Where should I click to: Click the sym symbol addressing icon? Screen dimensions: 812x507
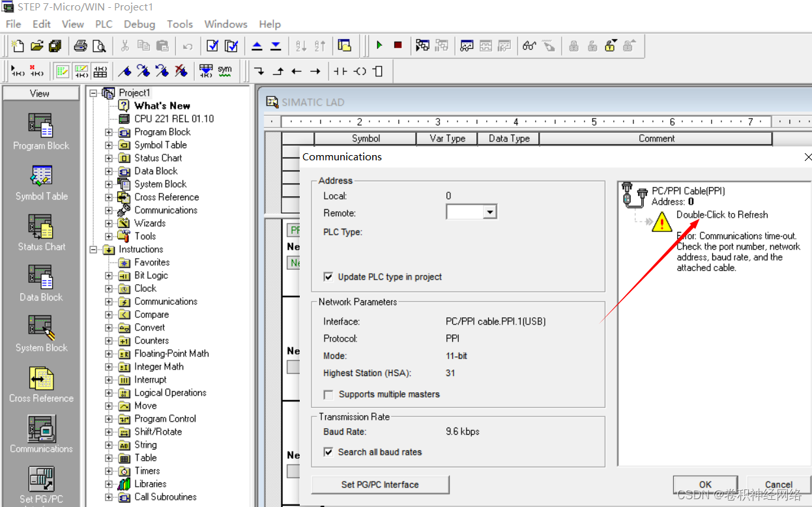point(225,71)
